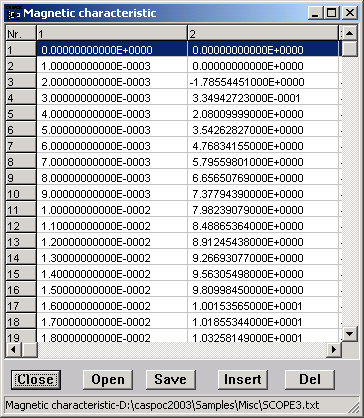
Task: Click cell 5.79559801000E+0000
Action: [x=263, y=161]
